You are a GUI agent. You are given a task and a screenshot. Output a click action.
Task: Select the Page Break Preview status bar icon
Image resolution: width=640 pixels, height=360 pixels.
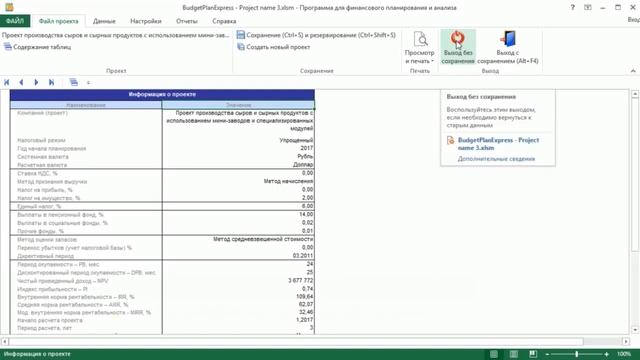(533, 354)
